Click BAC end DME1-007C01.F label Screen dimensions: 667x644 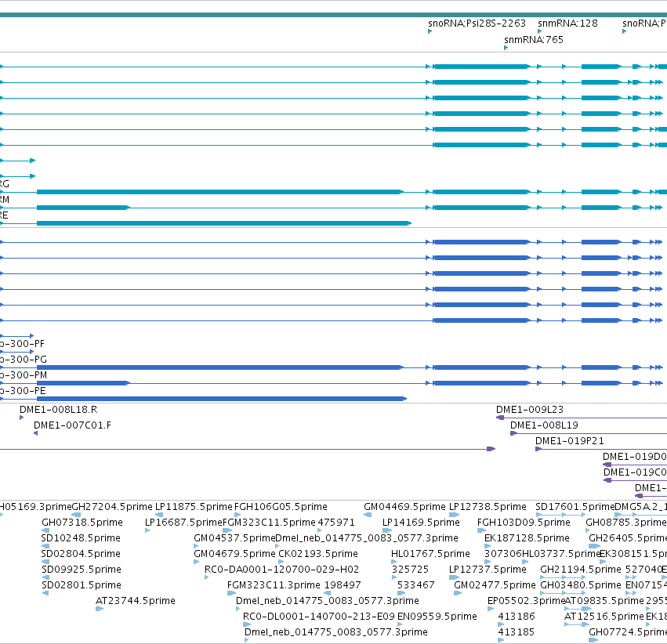72,425
